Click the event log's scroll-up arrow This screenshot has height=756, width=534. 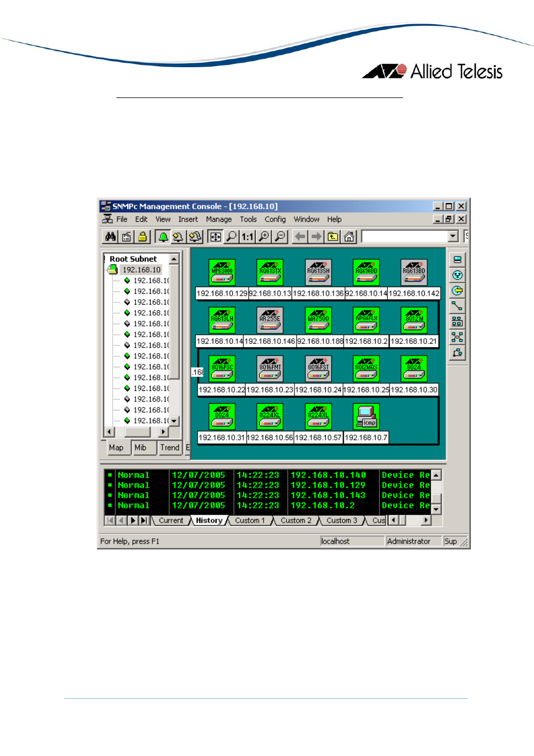pyautogui.click(x=436, y=475)
